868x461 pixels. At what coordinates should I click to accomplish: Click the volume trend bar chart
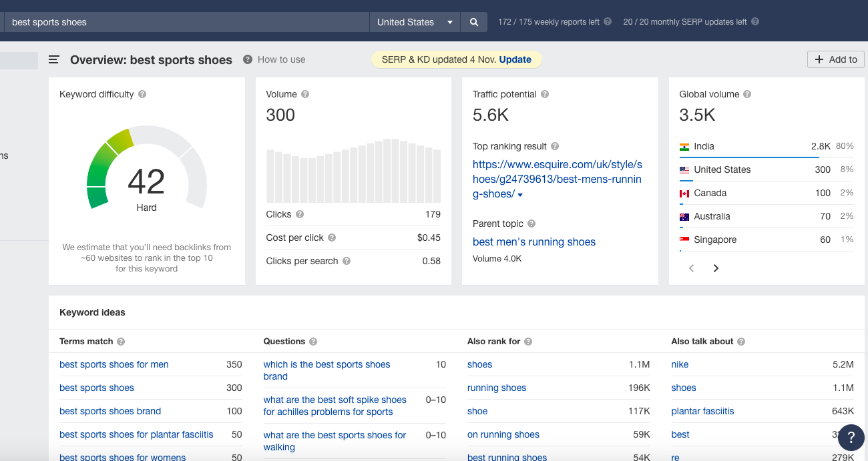353,170
